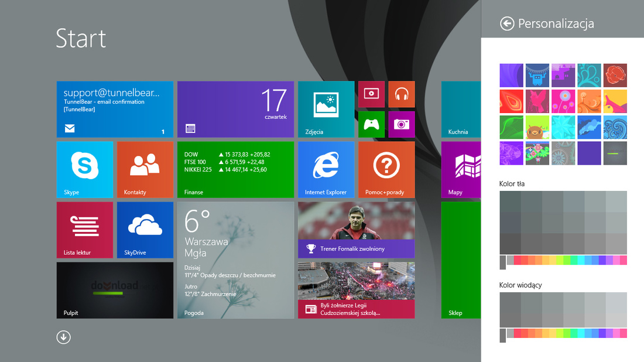Select the desktop wallpaper background option
The image size is (644, 362).
[615, 153]
